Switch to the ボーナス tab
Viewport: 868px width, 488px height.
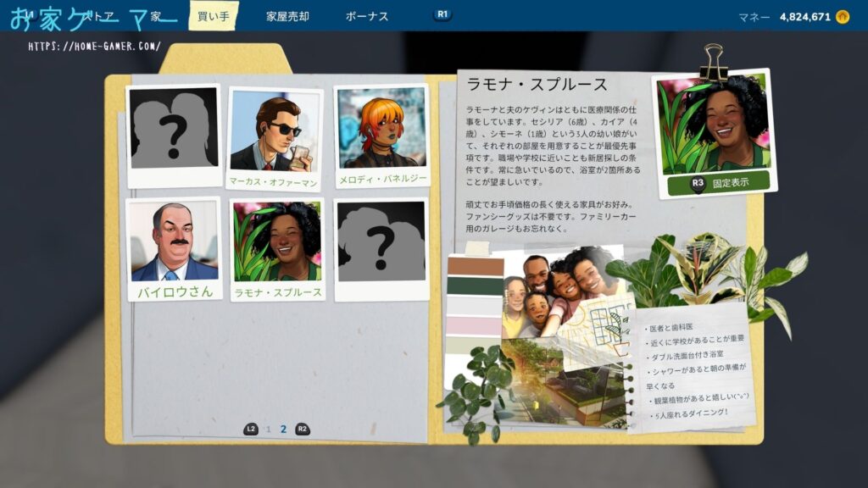coord(366,16)
